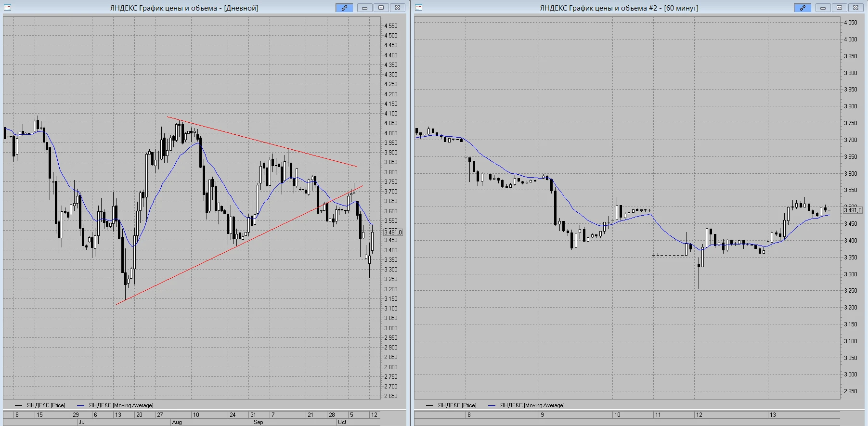868x426 pixels.
Task: Click the 3 491,0 current price label on the daily chart
Action: [393, 232]
